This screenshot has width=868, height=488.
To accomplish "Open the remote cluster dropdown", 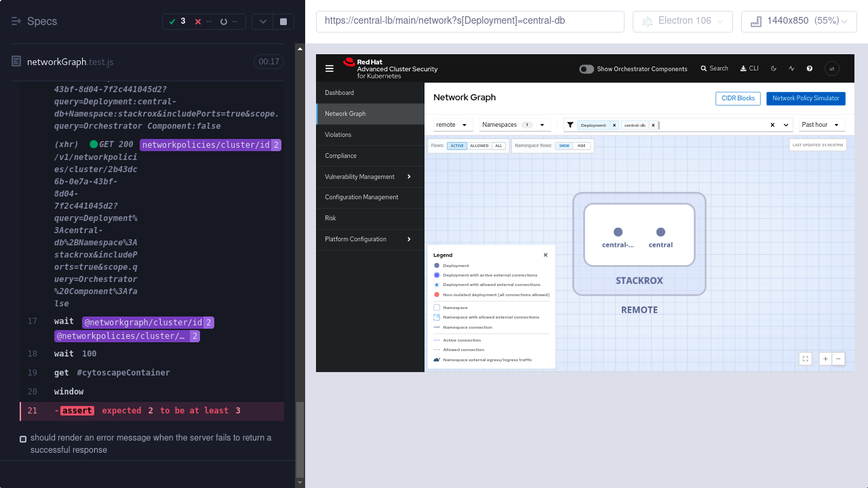I will 453,125.
